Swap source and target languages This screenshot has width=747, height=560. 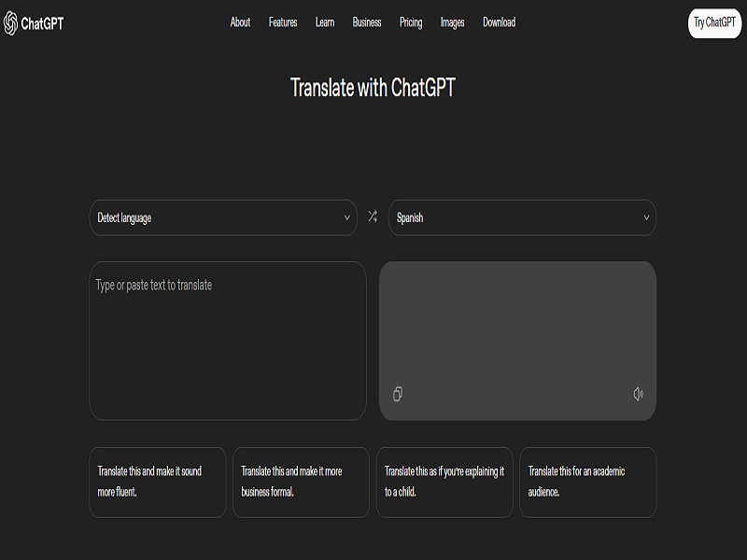(x=373, y=217)
